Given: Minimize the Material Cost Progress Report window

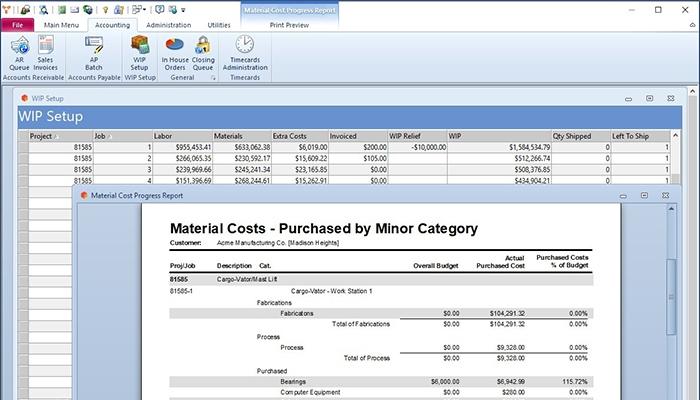Looking at the screenshot, I should [x=623, y=196].
